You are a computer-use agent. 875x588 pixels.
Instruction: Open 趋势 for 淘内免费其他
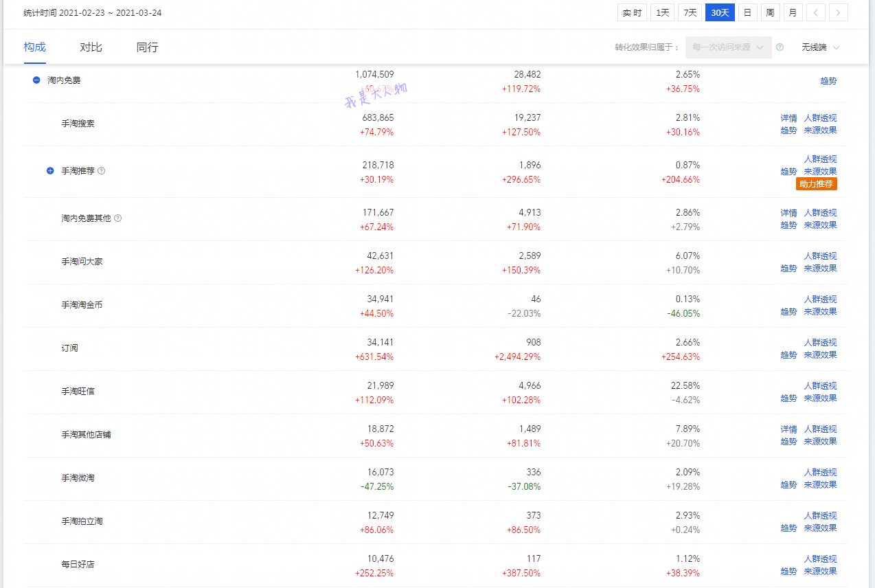pos(788,225)
